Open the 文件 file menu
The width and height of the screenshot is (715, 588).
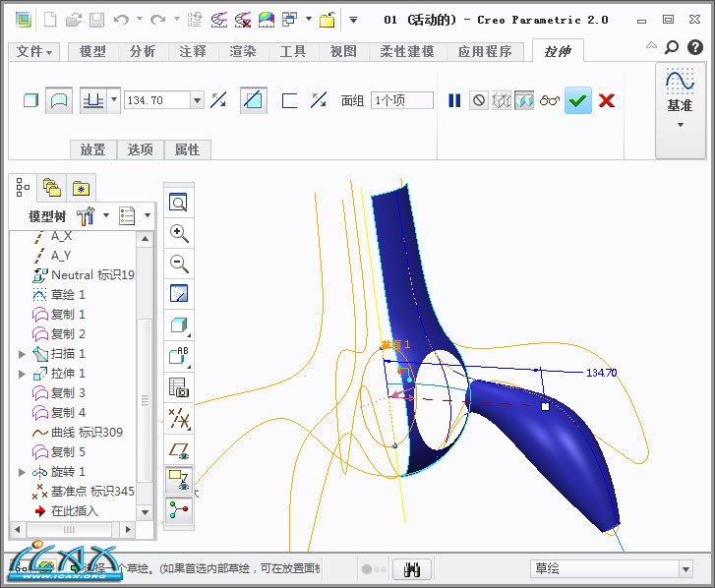click(x=34, y=51)
